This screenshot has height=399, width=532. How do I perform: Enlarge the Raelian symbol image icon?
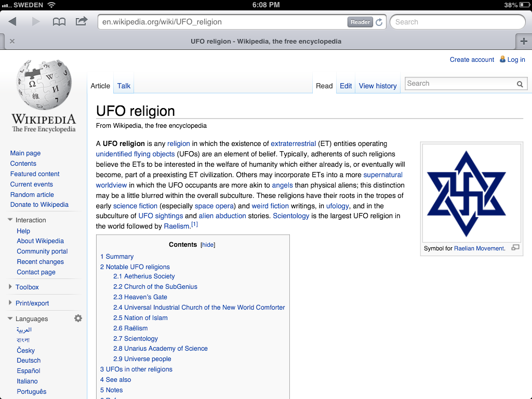(515, 248)
